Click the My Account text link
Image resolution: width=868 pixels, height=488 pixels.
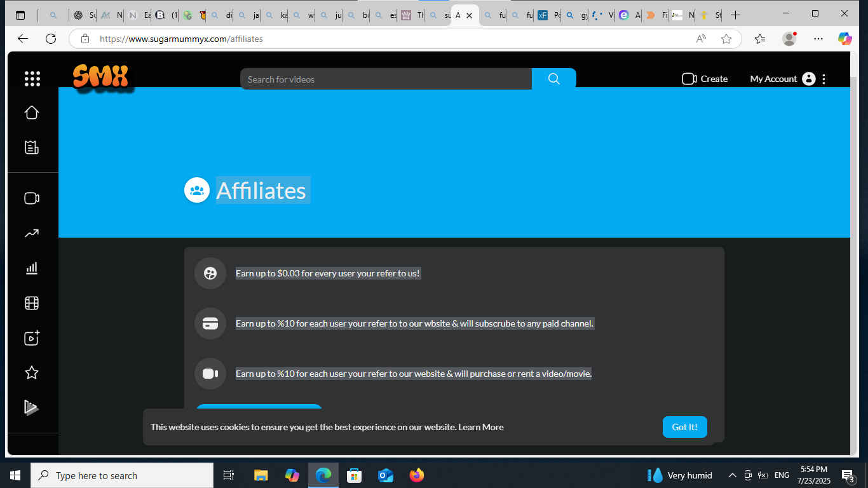coord(773,79)
